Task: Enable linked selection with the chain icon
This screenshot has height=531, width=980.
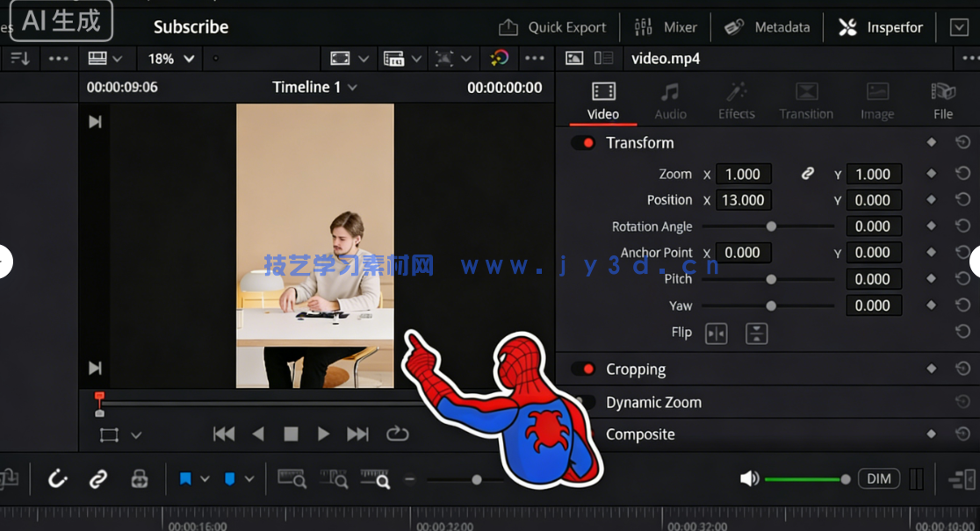Action: point(97,478)
